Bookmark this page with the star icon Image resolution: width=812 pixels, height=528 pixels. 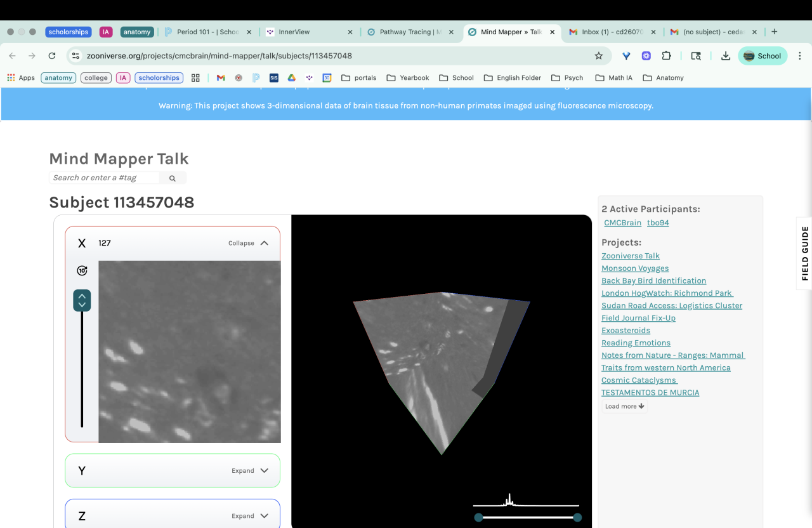(x=598, y=56)
